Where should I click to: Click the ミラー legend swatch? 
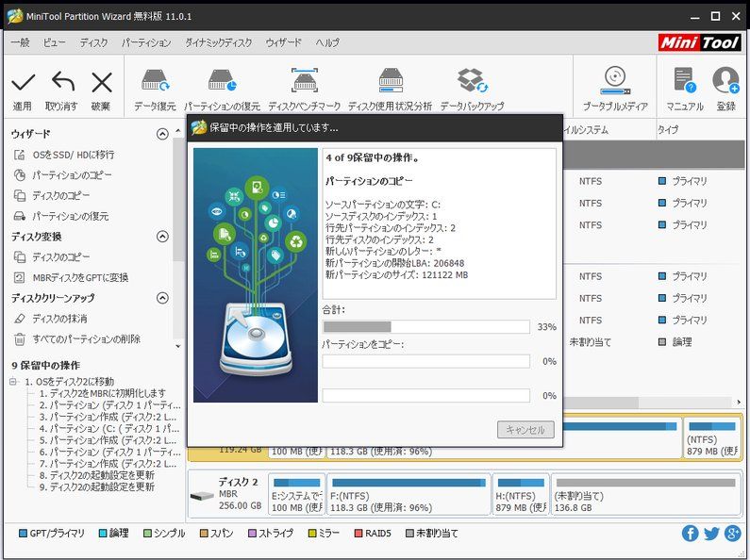click(312, 534)
